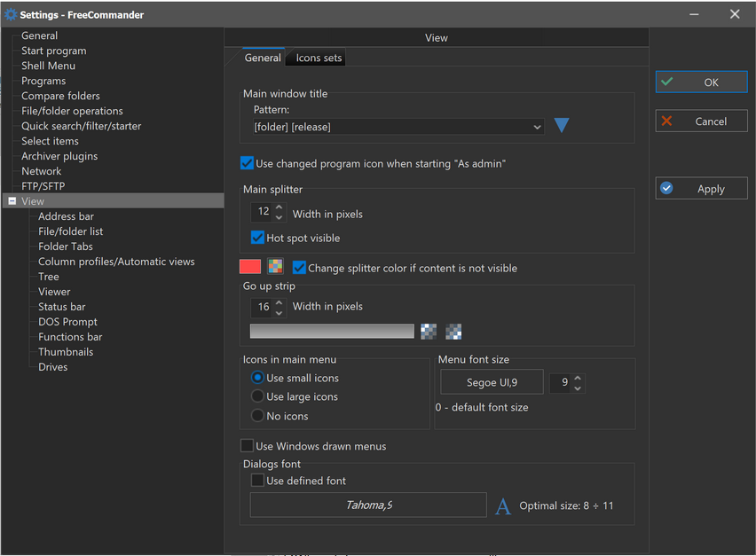
Task: Select Quick search/filter/starter category
Action: click(82, 126)
